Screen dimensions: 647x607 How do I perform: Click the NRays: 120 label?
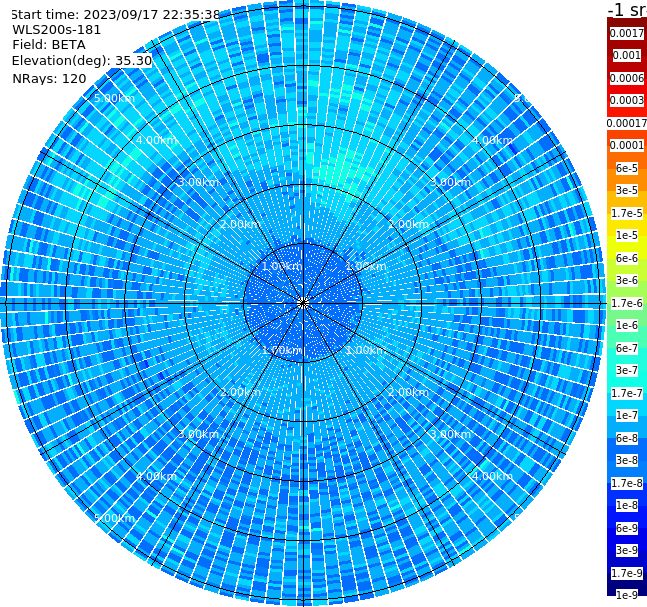click(49, 78)
